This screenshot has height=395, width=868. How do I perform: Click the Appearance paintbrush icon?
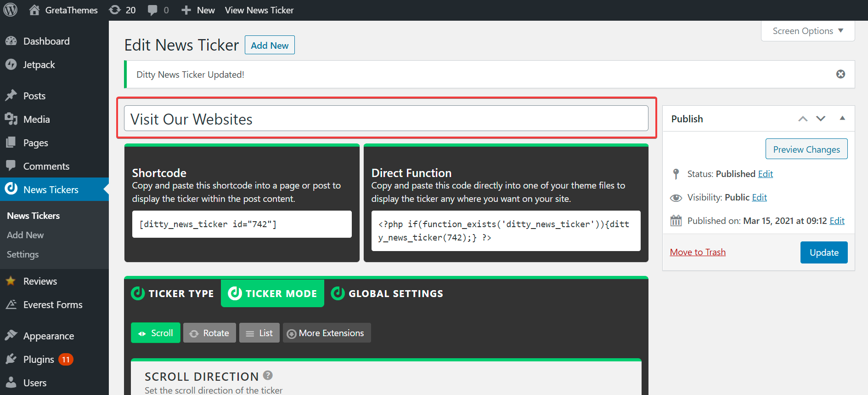[x=11, y=336]
